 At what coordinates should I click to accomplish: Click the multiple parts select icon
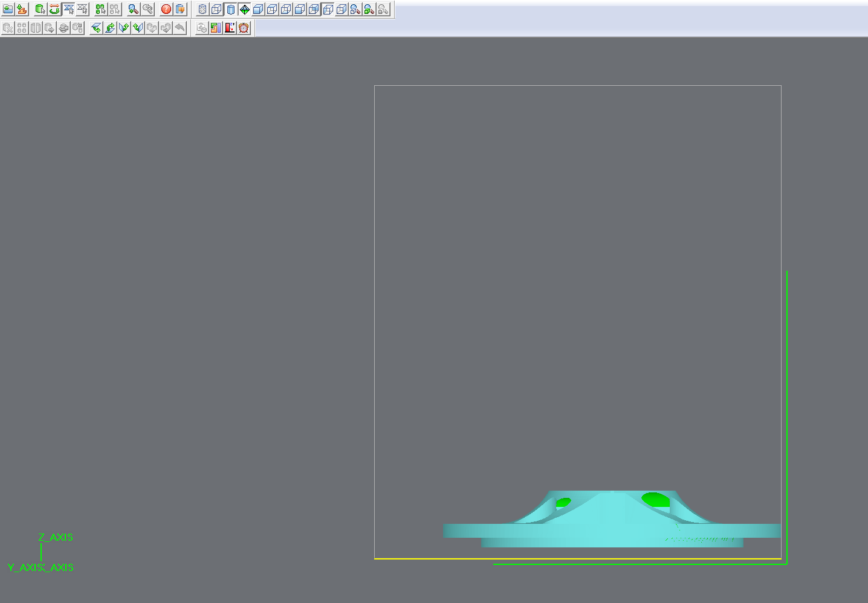coord(100,9)
